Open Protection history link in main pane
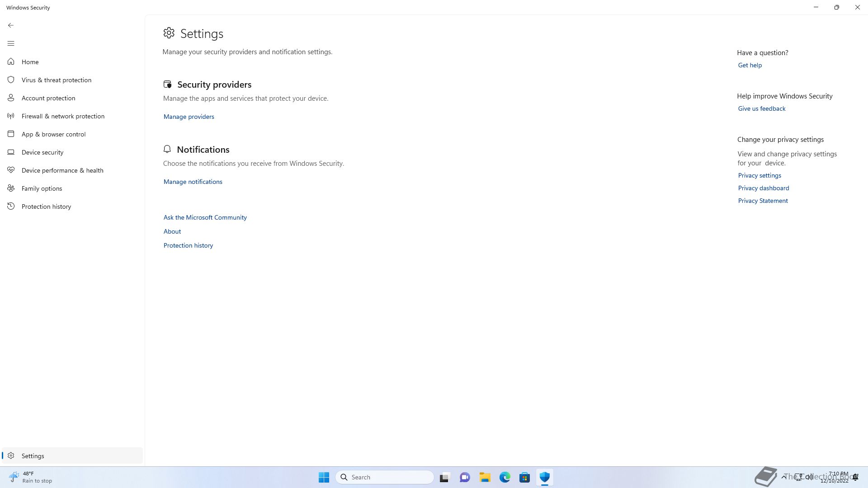This screenshot has height=488, width=868. pos(188,245)
